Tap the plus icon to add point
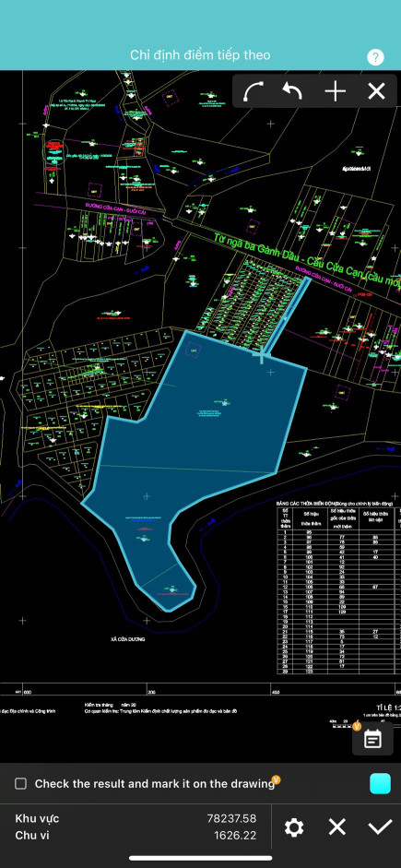Screen dimensions: 401x868 pyautogui.click(x=336, y=91)
